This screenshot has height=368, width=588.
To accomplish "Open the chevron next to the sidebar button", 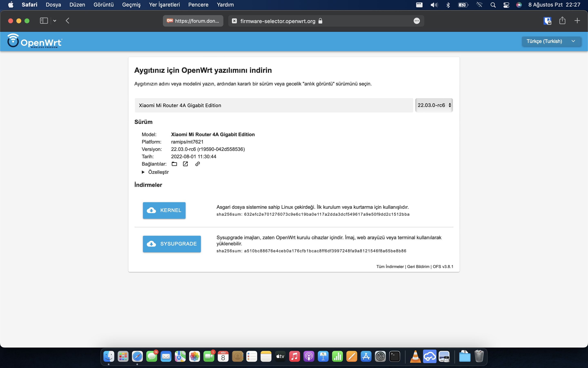I will [55, 21].
